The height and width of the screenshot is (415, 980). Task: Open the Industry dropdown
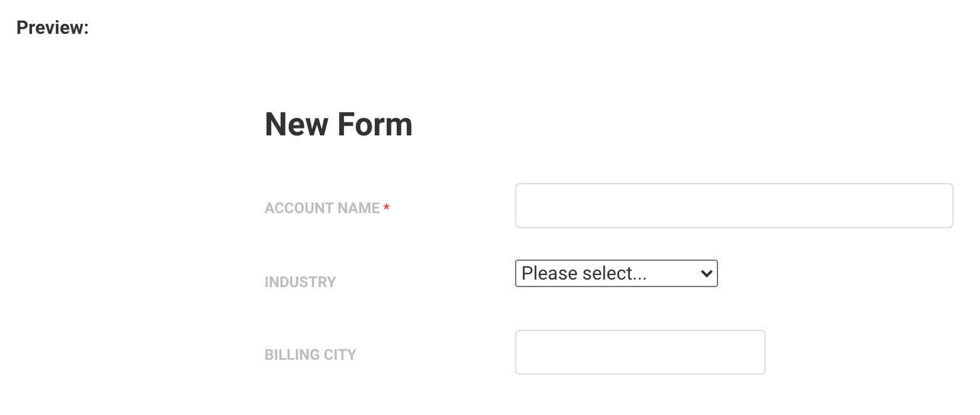pyautogui.click(x=616, y=273)
